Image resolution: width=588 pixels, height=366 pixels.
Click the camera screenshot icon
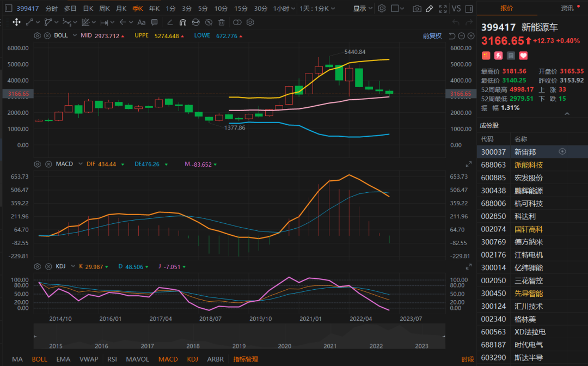[417, 9]
